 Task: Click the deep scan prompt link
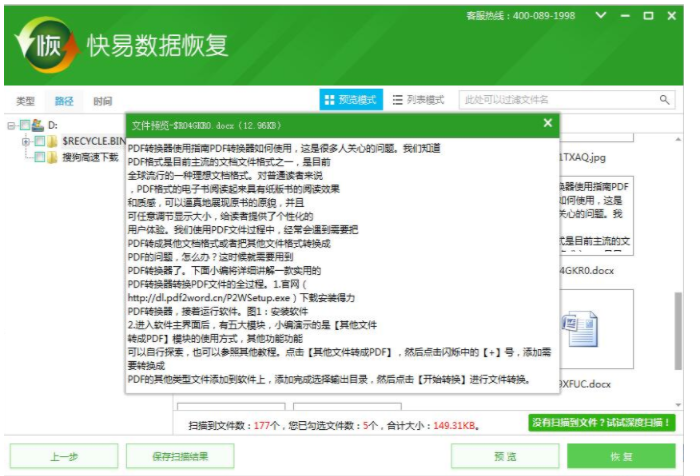pyautogui.click(x=602, y=423)
